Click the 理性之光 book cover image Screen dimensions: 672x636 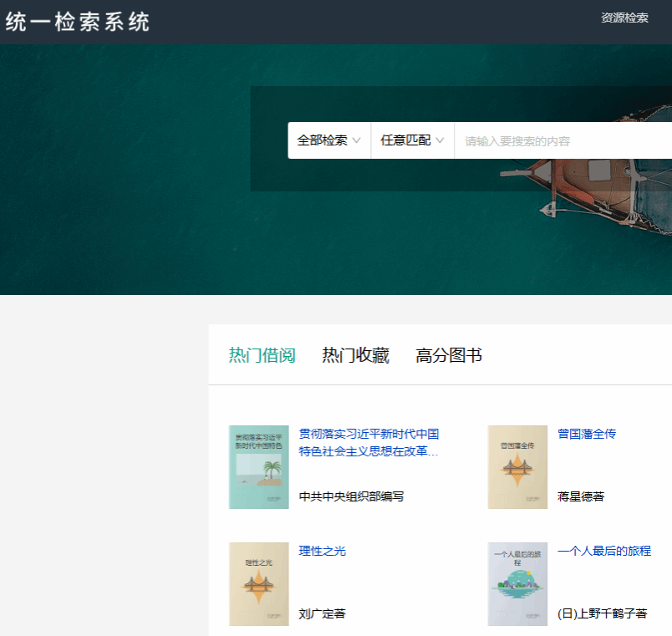258,584
